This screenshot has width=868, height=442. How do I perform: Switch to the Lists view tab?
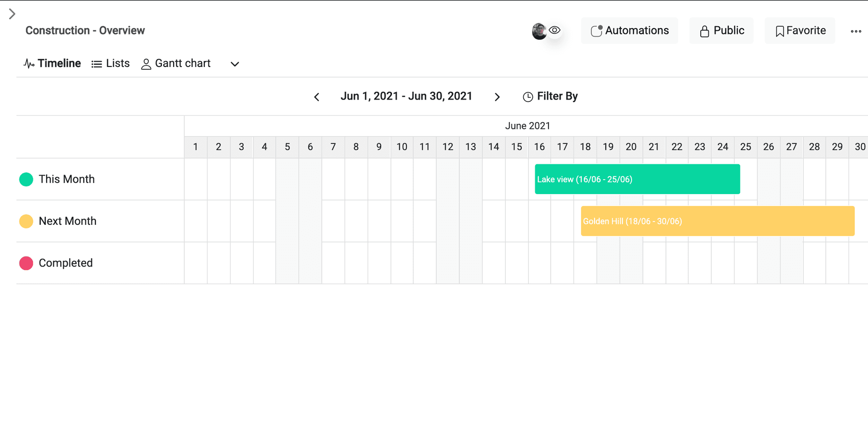point(110,63)
